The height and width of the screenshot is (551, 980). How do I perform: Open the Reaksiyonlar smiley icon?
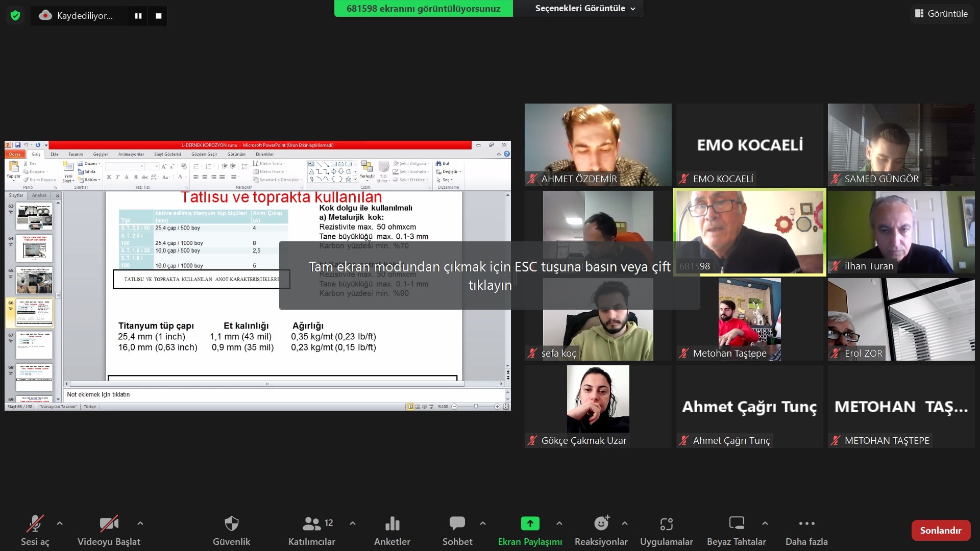[601, 523]
